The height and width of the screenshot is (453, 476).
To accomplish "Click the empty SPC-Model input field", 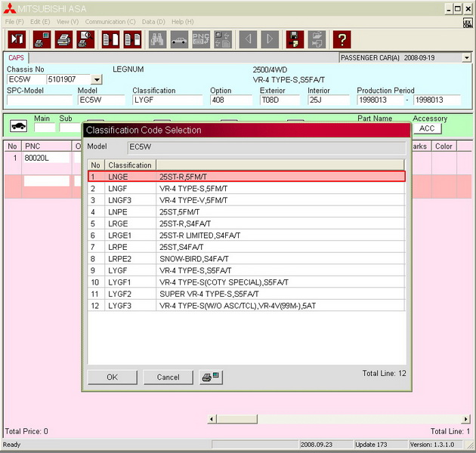I will [x=39, y=100].
